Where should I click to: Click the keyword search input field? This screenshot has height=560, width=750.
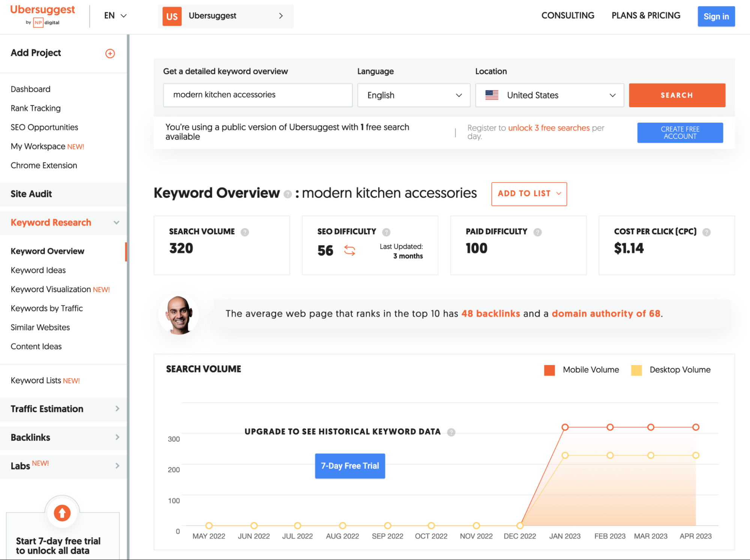257,95
